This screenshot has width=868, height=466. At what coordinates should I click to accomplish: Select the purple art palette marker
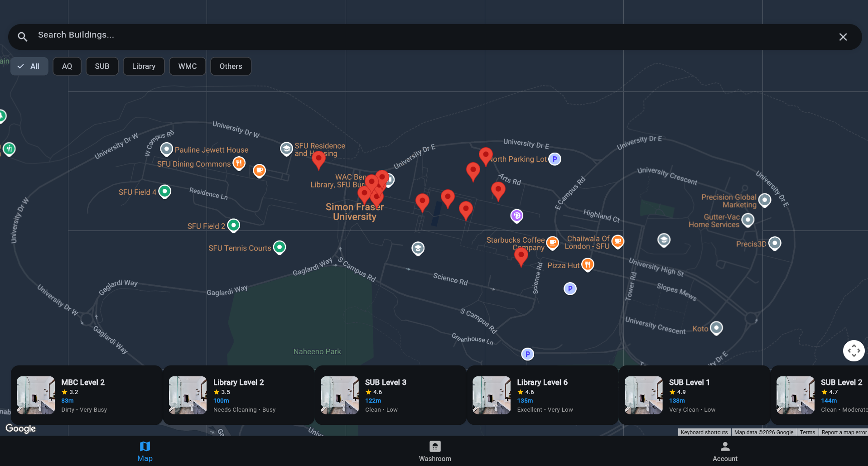point(517,216)
